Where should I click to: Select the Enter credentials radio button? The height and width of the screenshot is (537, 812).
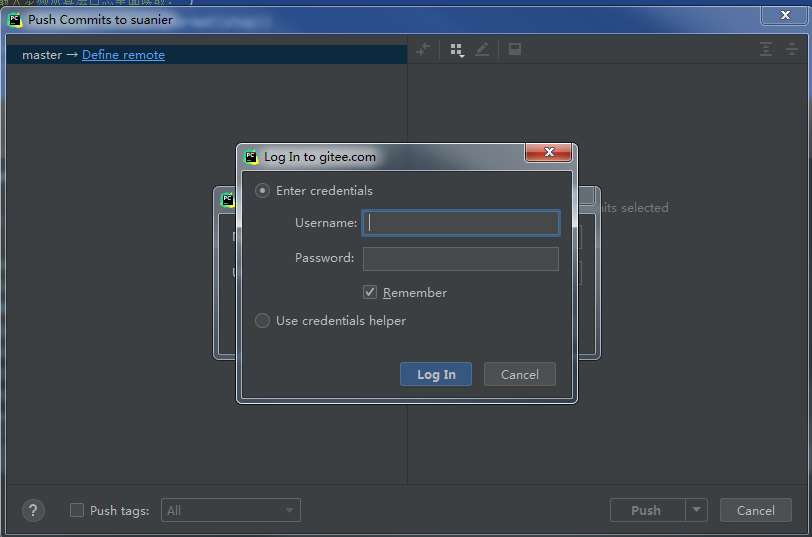click(263, 191)
